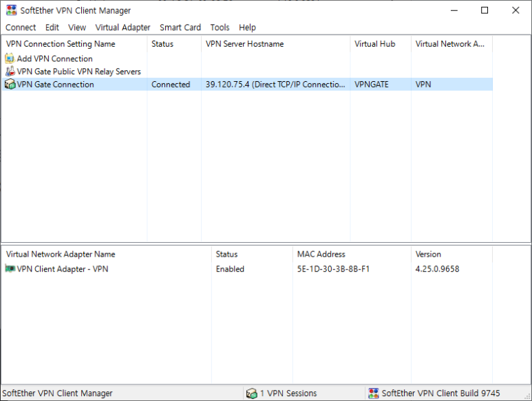
Task: Open the Virtual Adapter menu
Action: pos(123,28)
